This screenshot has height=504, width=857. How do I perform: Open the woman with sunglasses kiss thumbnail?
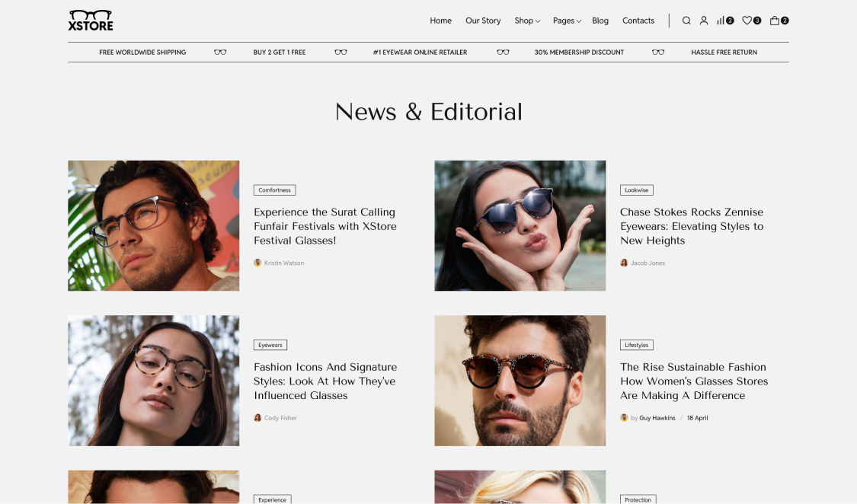point(520,225)
